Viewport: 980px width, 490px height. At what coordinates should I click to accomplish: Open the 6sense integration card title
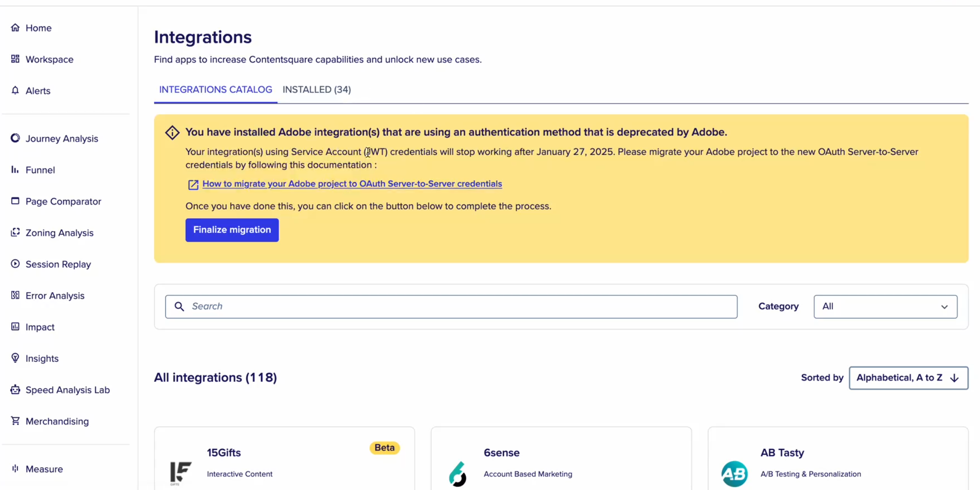[x=501, y=453]
